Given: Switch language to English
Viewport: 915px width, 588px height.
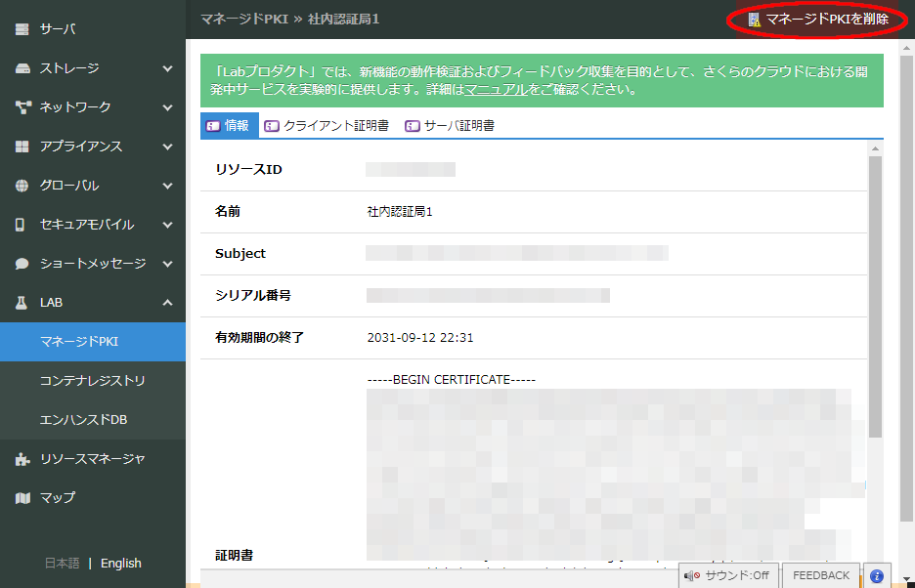Looking at the screenshot, I should click(121, 564).
